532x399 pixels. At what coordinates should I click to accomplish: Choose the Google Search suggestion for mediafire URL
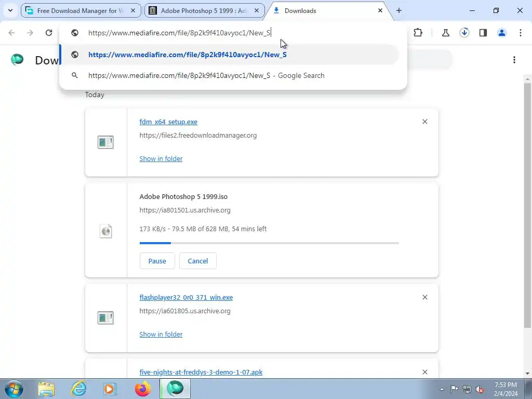229,75
